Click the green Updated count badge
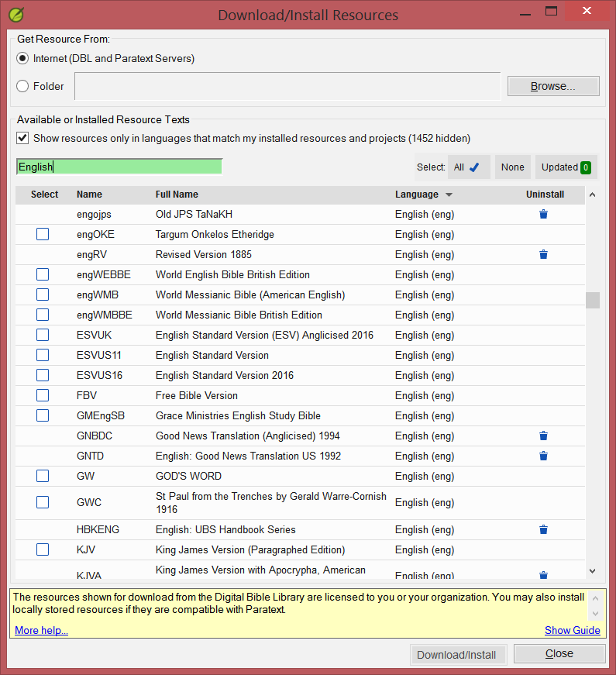This screenshot has width=616, height=675. (x=586, y=167)
